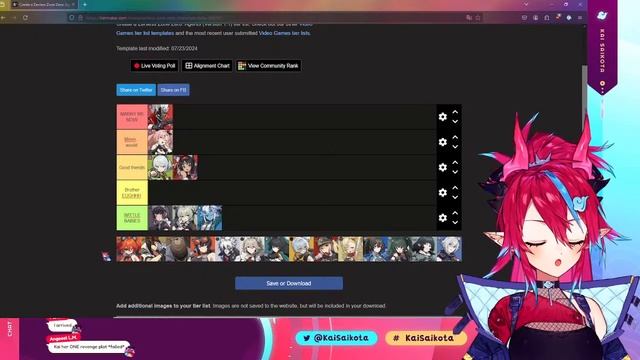
Task: Select the yellow Brother tier label
Action: tap(132, 193)
